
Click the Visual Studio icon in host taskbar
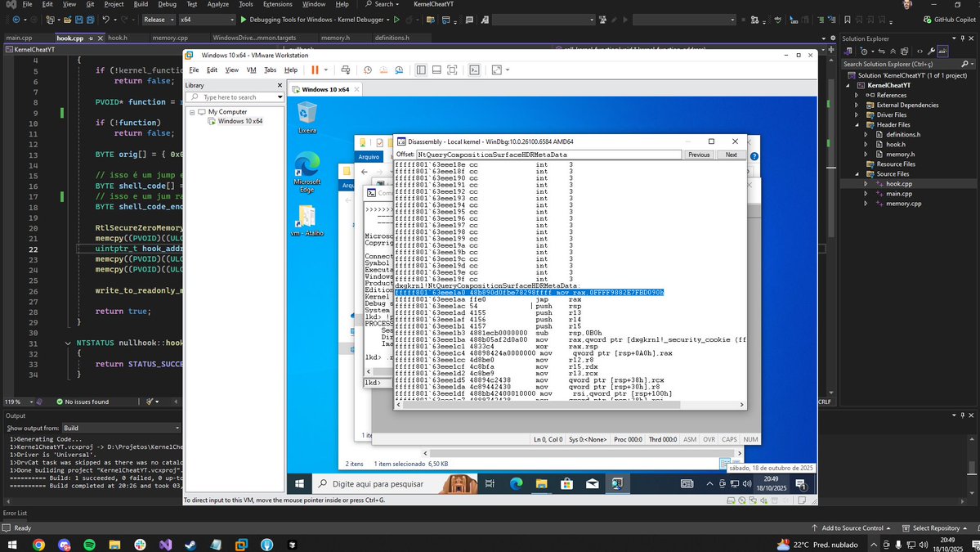coord(165,545)
